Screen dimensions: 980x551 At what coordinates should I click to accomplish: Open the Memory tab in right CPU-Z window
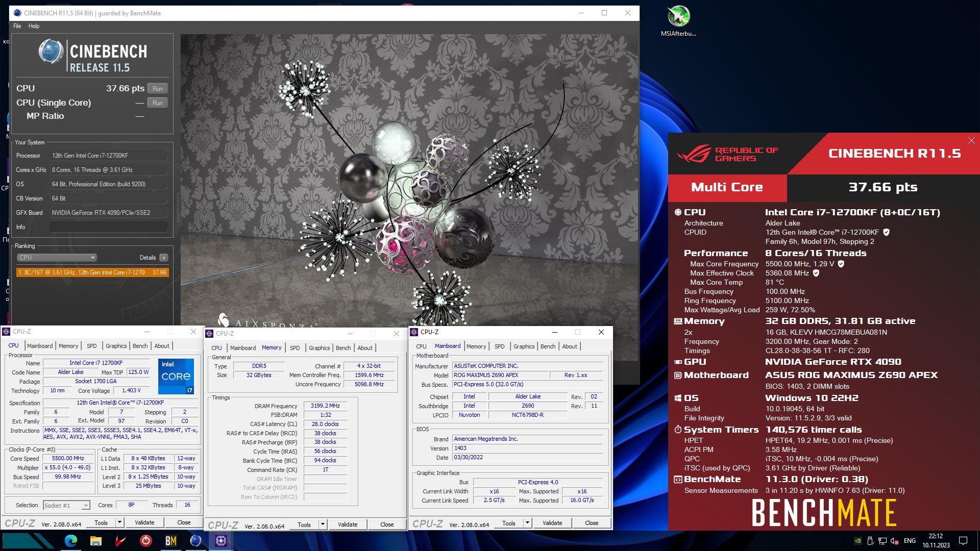pyautogui.click(x=476, y=346)
